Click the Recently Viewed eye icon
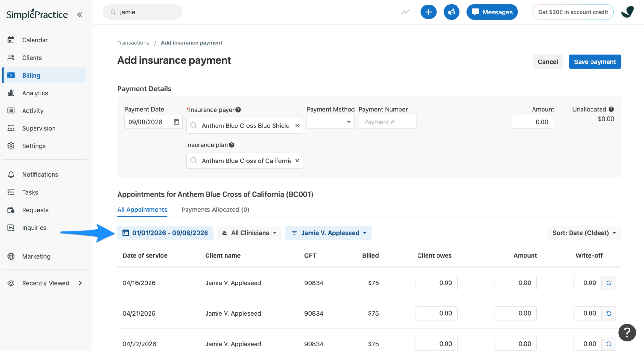The image size is (644, 351). (11, 283)
